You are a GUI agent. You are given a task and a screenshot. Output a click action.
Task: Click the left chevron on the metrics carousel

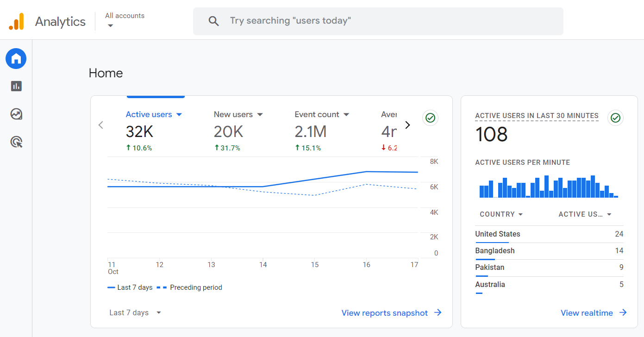100,125
